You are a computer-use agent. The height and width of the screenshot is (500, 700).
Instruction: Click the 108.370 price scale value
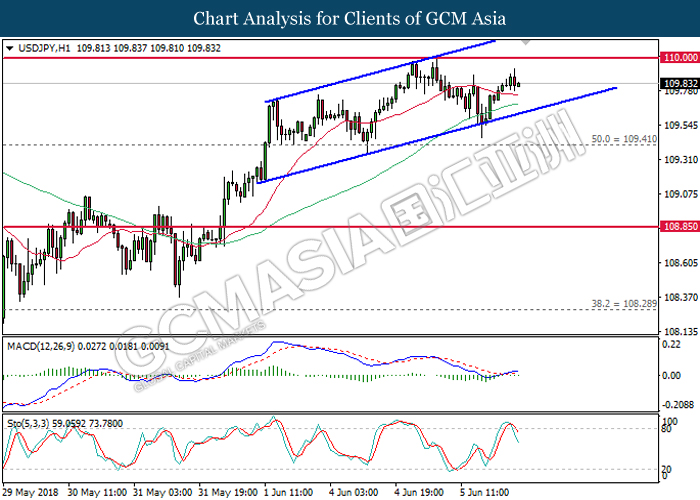[x=681, y=297]
